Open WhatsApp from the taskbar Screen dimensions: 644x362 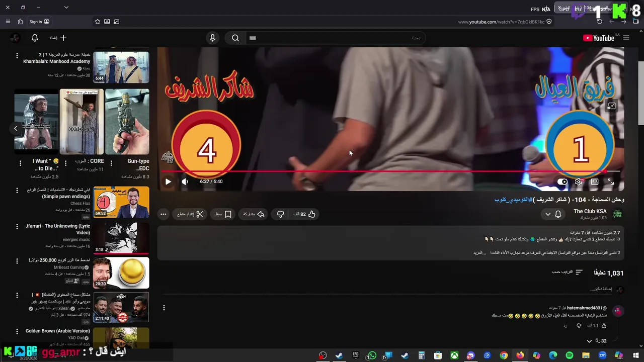372,355
